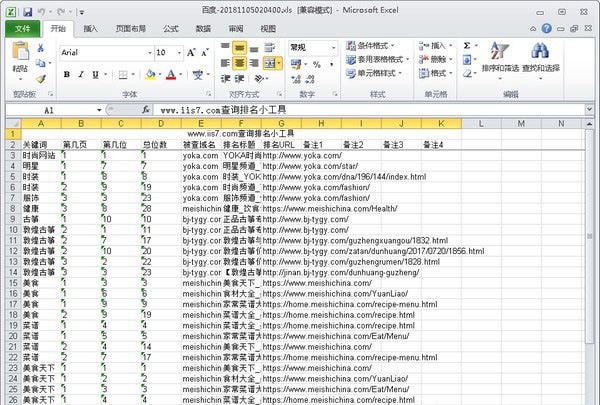The image size is (600, 405).
Task: Click the Select All corner button
Action: [x=13, y=124]
